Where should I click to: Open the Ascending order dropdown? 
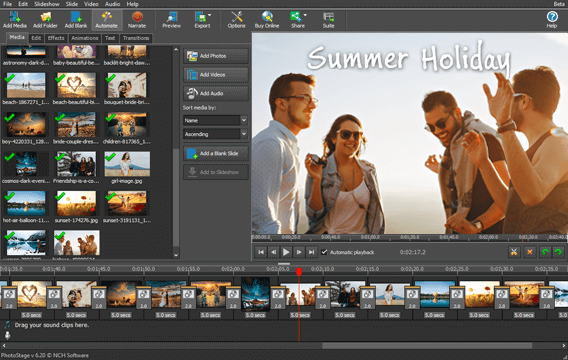(215, 134)
